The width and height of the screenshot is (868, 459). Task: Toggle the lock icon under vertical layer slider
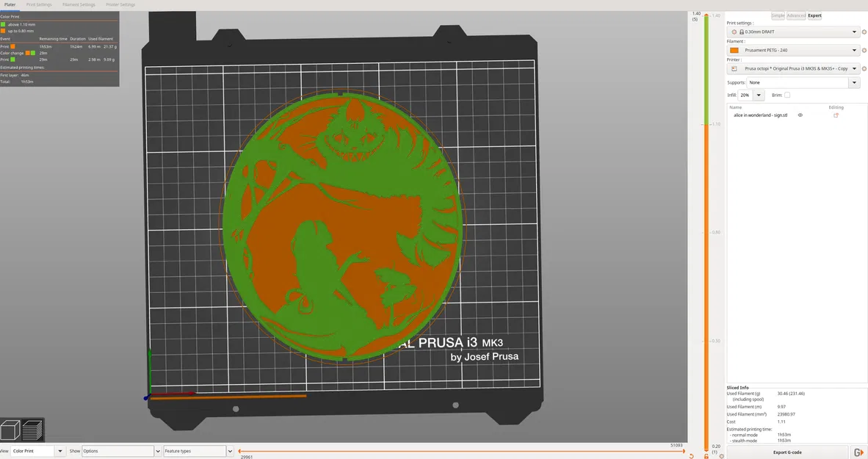[706, 455]
